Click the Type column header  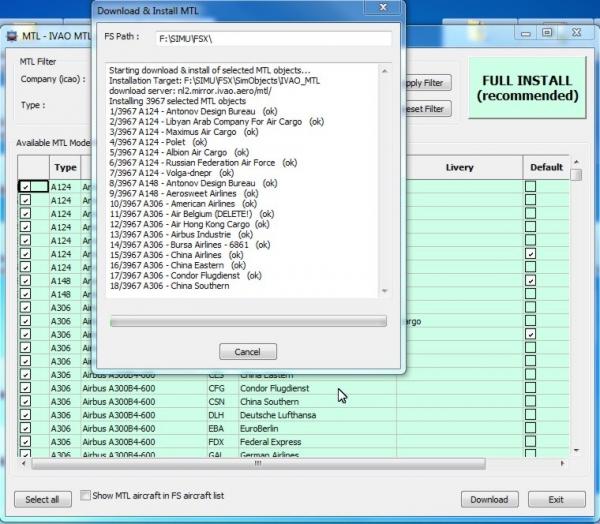[65, 167]
